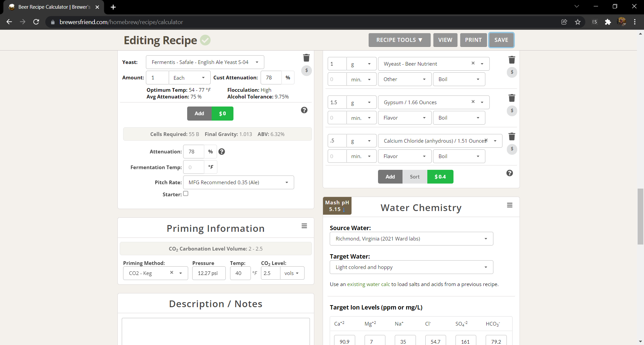Save the recipe
The height and width of the screenshot is (345, 644).
(x=501, y=40)
